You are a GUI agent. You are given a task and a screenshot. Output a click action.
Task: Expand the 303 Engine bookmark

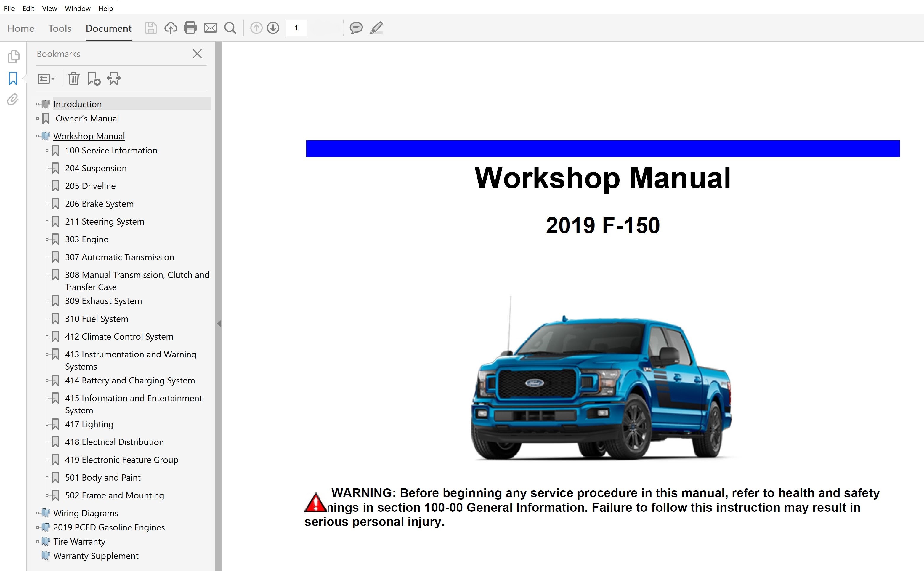click(x=47, y=239)
